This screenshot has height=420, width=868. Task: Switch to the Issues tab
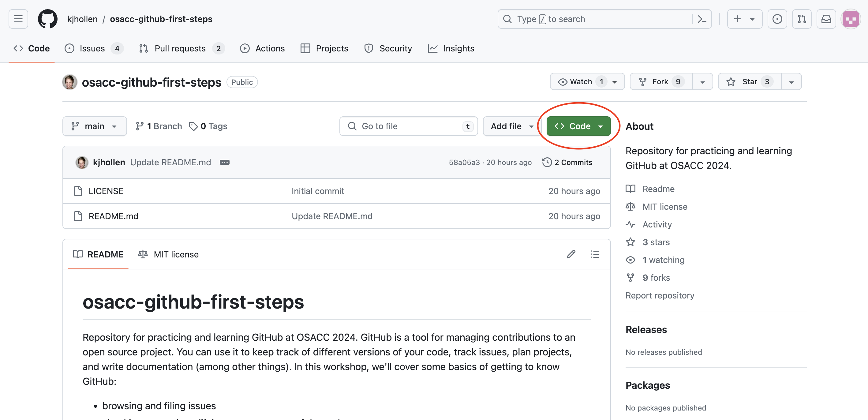point(92,49)
